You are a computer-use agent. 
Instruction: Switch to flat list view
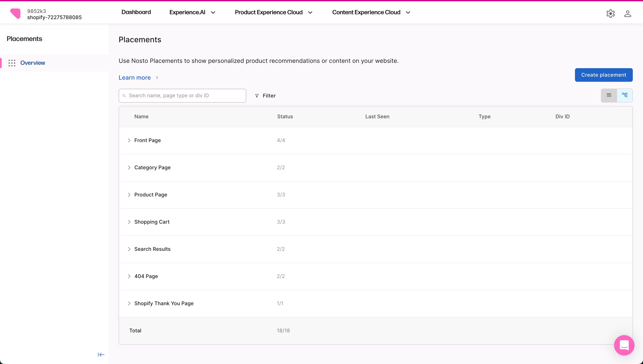point(609,95)
